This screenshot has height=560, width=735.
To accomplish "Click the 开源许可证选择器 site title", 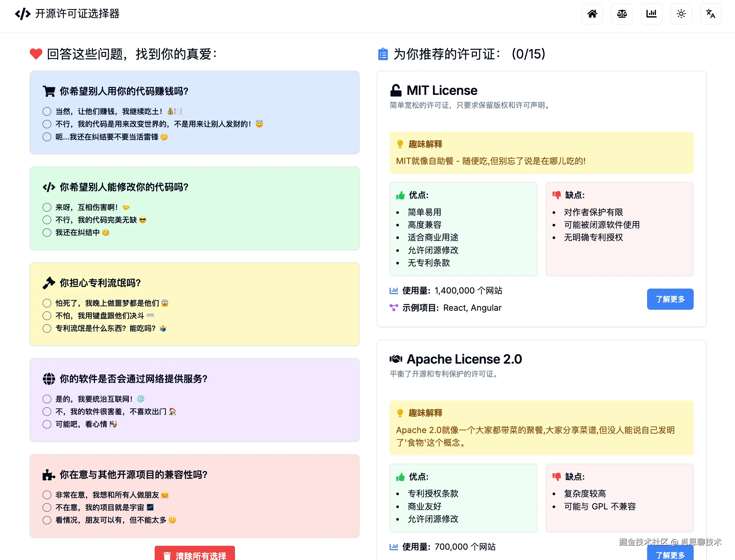I will point(77,14).
